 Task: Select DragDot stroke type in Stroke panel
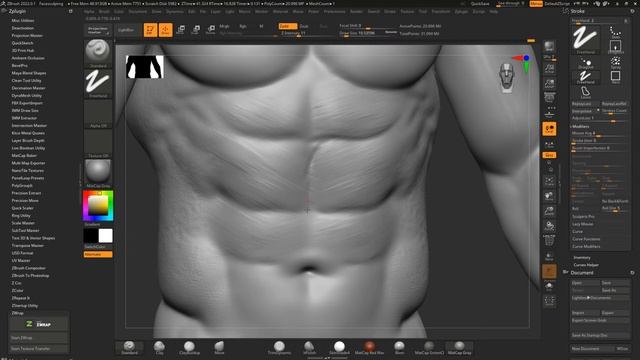point(586,62)
